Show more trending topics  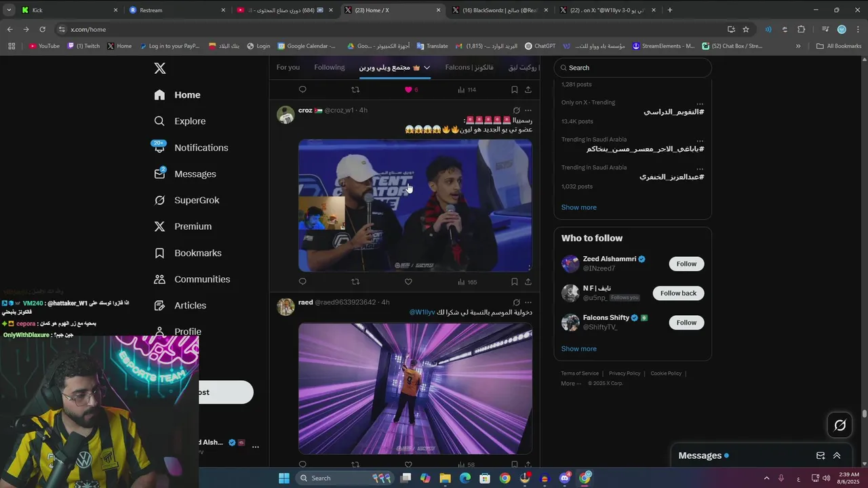[578, 207]
